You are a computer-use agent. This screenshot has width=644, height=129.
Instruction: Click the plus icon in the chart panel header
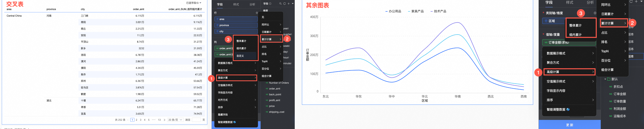[636, 2]
